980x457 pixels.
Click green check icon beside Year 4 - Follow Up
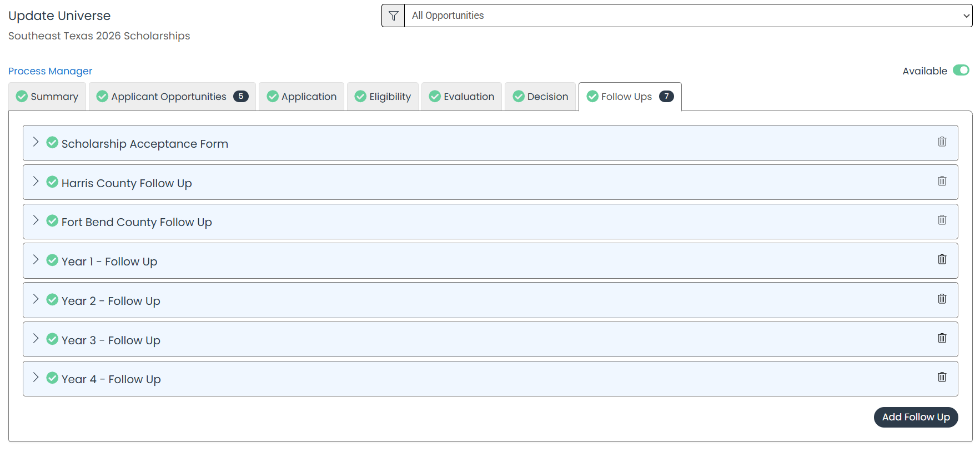coord(52,378)
